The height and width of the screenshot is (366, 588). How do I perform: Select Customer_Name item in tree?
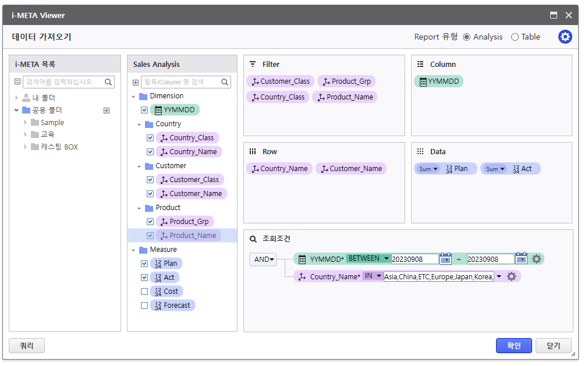click(192, 194)
